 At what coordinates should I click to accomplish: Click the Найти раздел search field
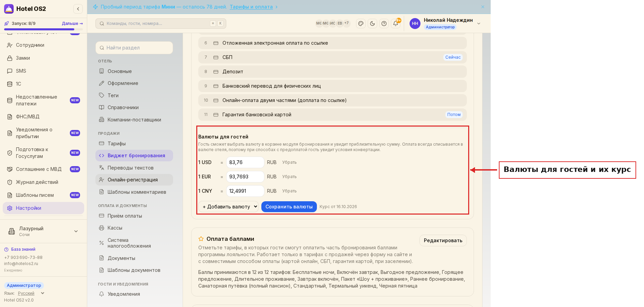[x=134, y=48]
